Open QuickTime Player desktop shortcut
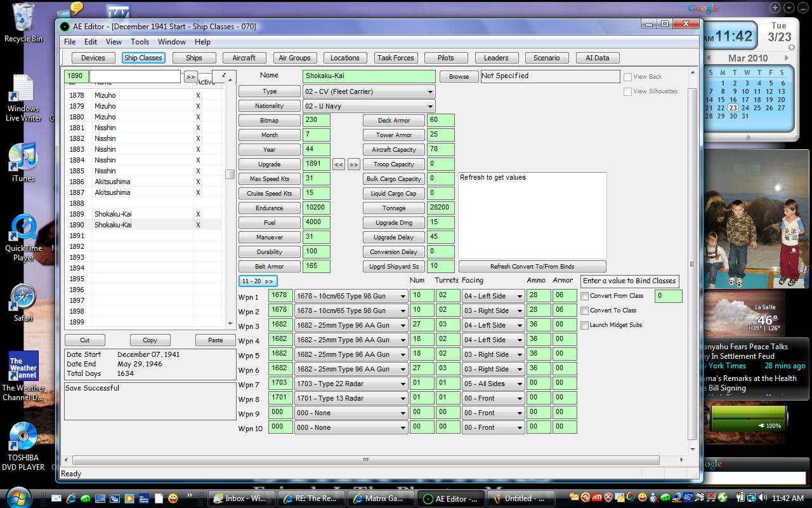Screen dimensions: 812x508 pyautogui.click(x=23, y=237)
